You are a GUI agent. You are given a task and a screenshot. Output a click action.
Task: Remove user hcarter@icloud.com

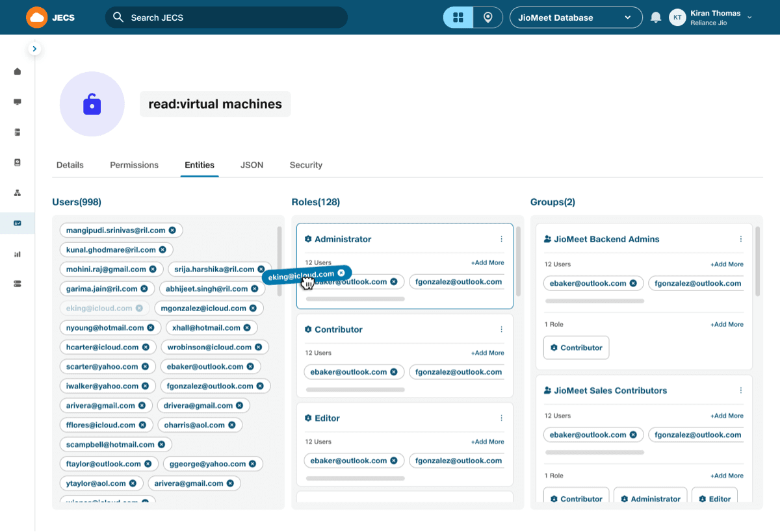146,347
